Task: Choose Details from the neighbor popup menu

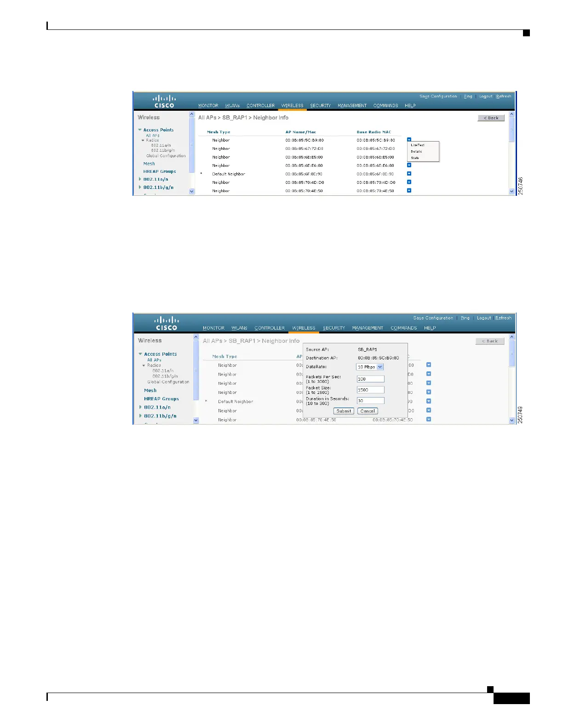Action: 416,151
